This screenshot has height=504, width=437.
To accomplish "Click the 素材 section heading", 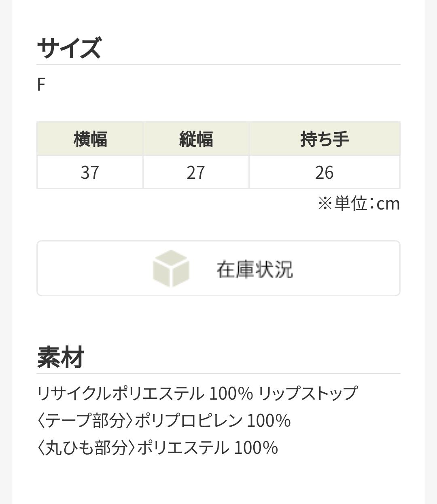I will click(x=60, y=357).
